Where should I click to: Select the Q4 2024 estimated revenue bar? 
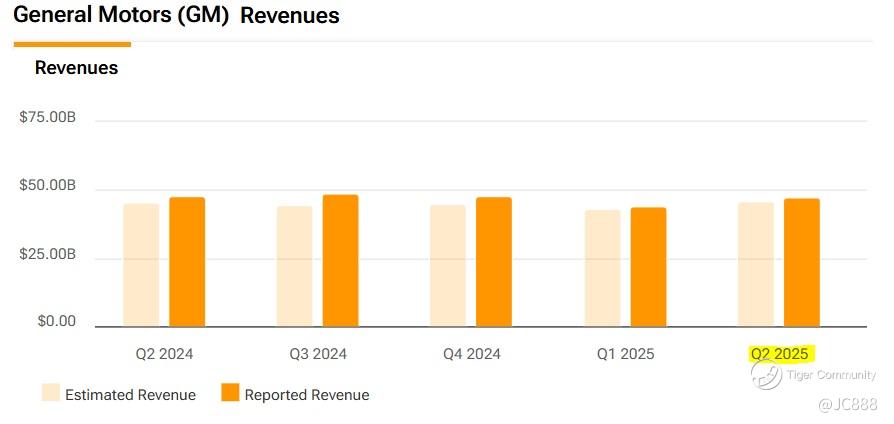pyautogui.click(x=448, y=266)
